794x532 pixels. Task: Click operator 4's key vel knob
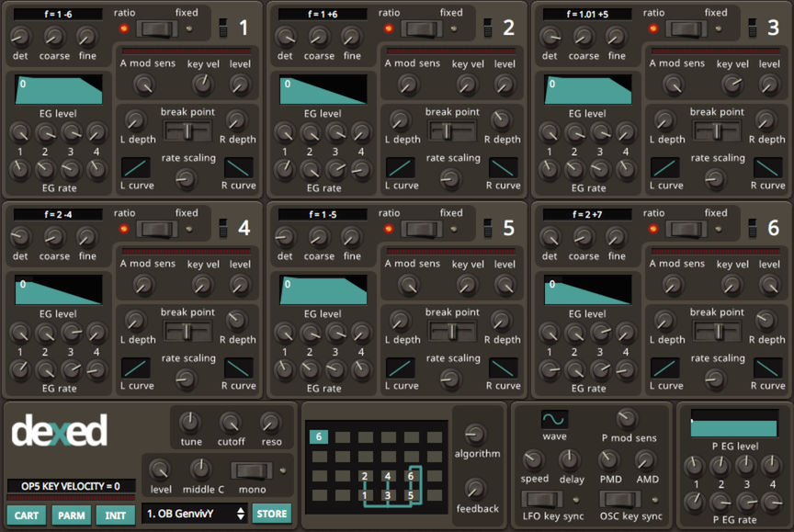click(x=202, y=286)
